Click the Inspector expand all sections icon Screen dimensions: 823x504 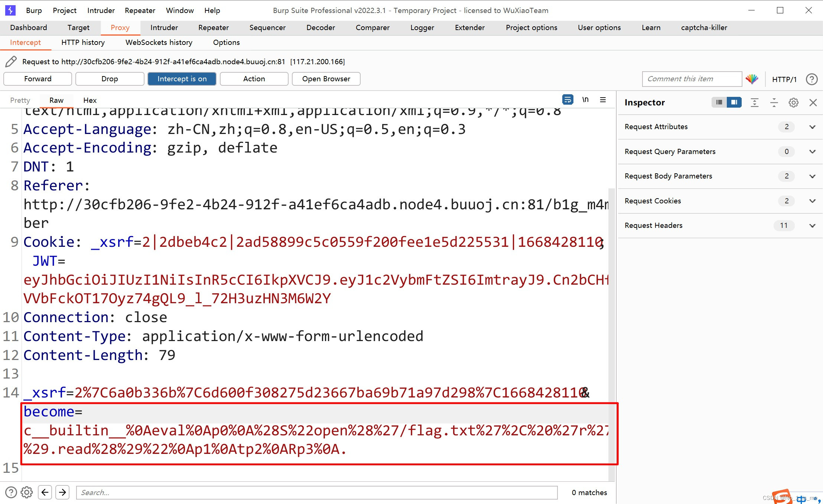pyautogui.click(x=754, y=102)
